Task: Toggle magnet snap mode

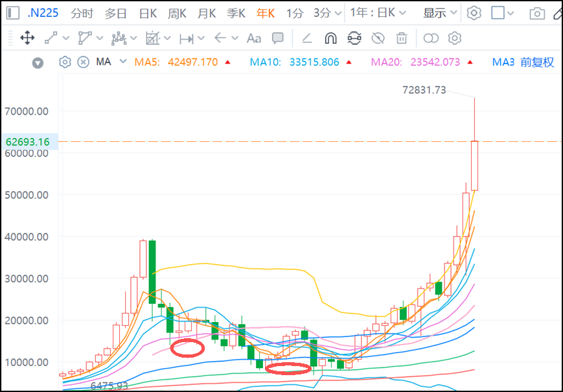Action: (x=330, y=38)
